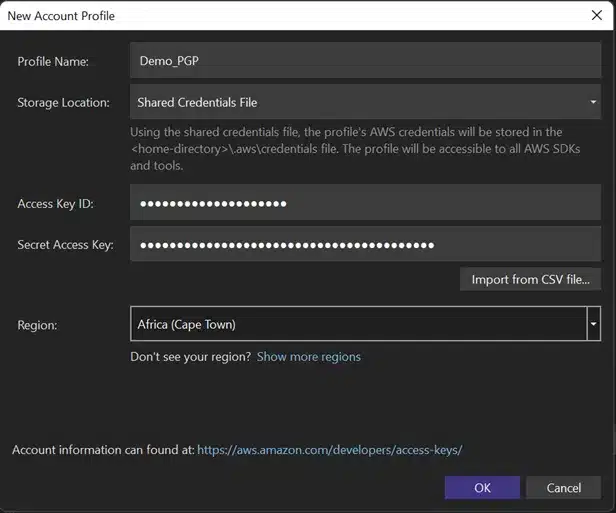Click the Profile Name input field
616x513 pixels.
click(x=365, y=60)
